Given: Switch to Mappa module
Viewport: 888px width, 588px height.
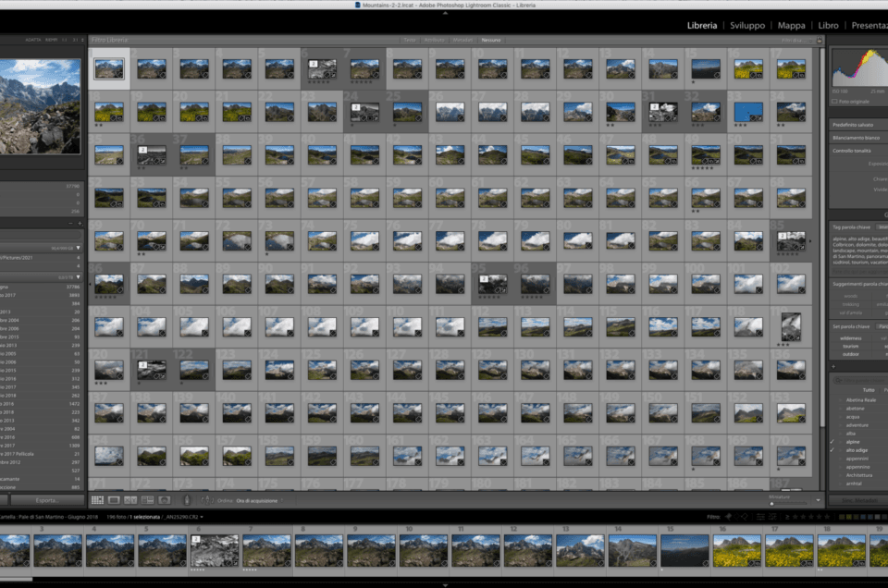Looking at the screenshot, I should (791, 26).
